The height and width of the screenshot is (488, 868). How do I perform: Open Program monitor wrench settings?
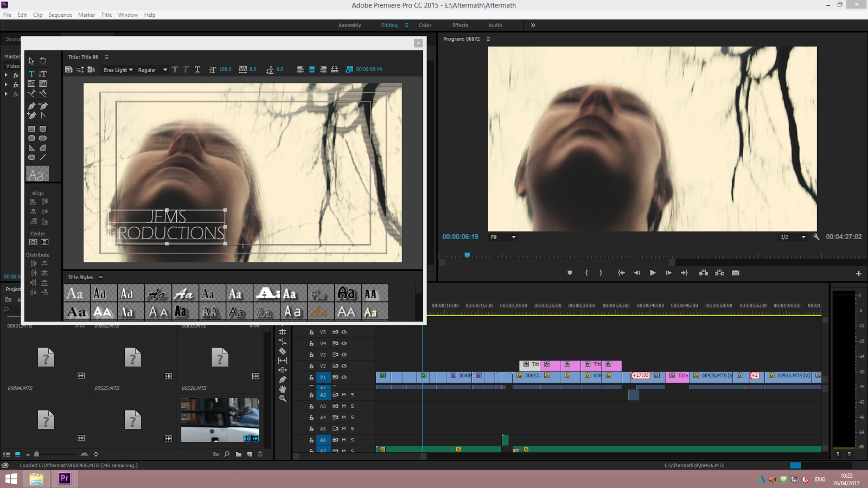pyautogui.click(x=816, y=237)
